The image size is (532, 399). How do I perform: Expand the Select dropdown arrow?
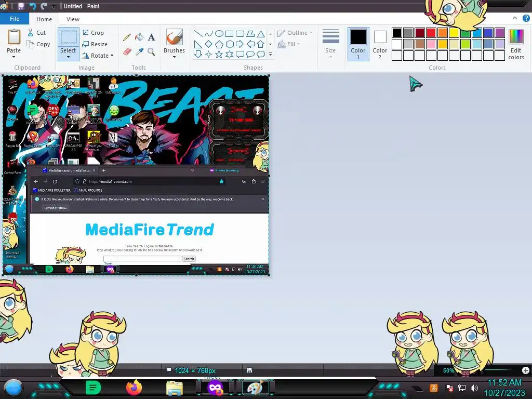coord(68,57)
